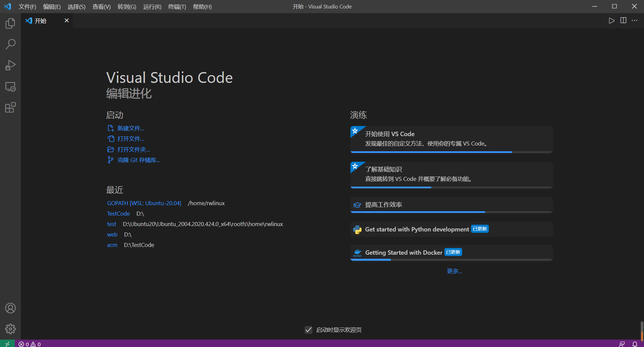The height and width of the screenshot is (347, 644).
Task: Open the Extensions view
Action: pos(10,107)
